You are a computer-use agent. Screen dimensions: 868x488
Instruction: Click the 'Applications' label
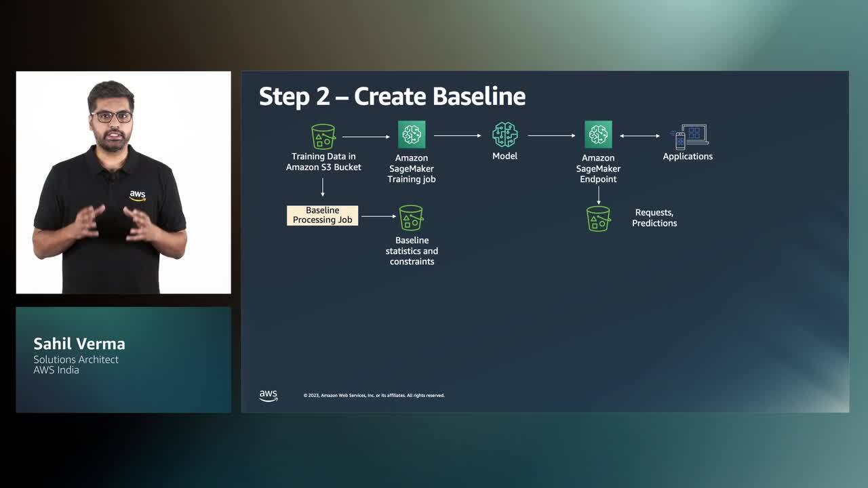point(688,157)
